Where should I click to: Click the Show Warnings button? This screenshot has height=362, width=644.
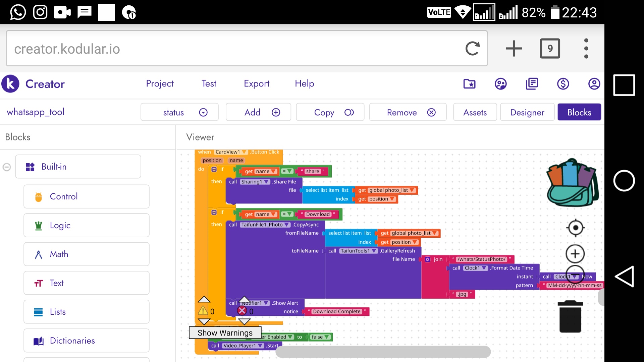tap(225, 333)
